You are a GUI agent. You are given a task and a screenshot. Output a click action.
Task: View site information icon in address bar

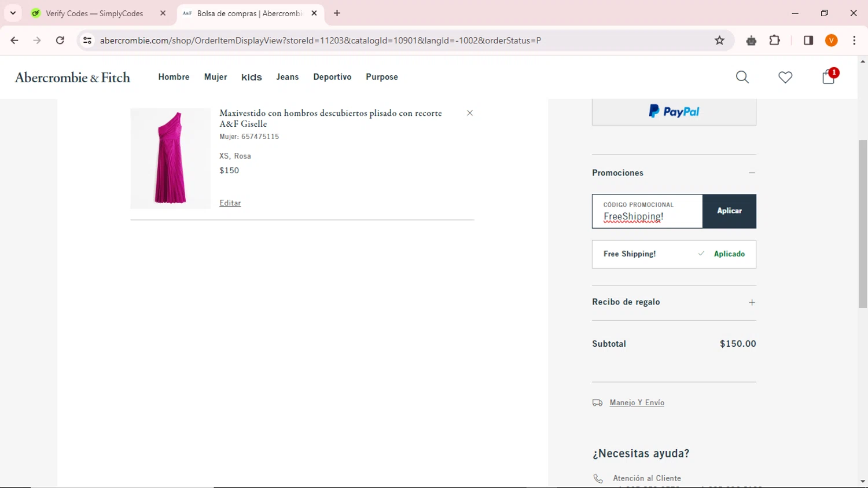pos(87,41)
